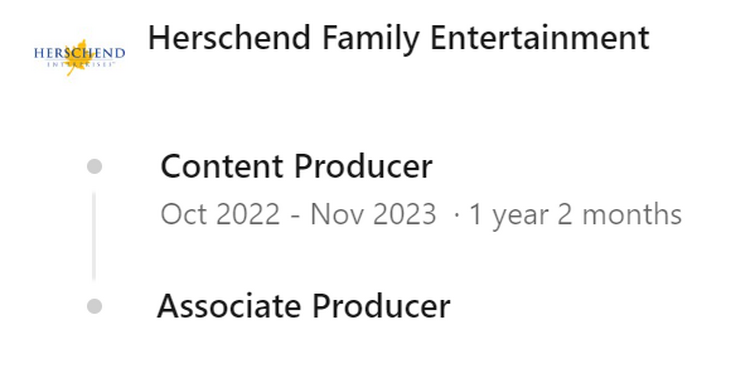Click the blue HERSCHEND wordmark in logo
This screenshot has height=373, width=755.
(79, 53)
